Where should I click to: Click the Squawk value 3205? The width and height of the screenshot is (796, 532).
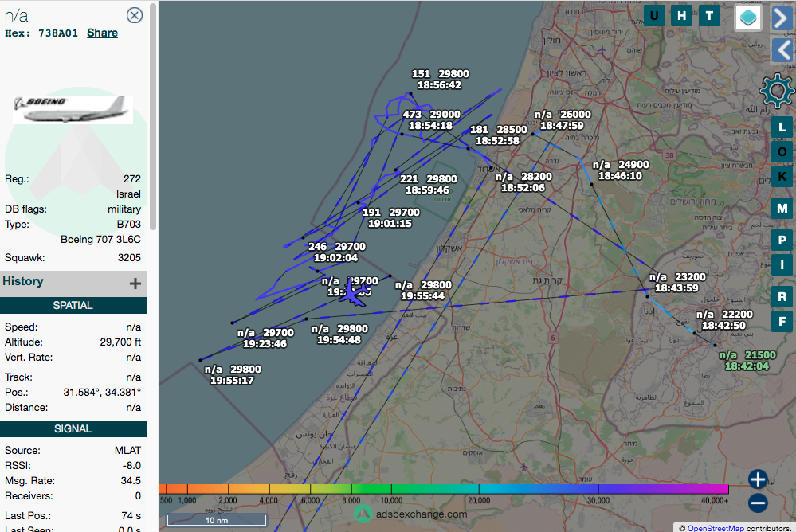(129, 258)
